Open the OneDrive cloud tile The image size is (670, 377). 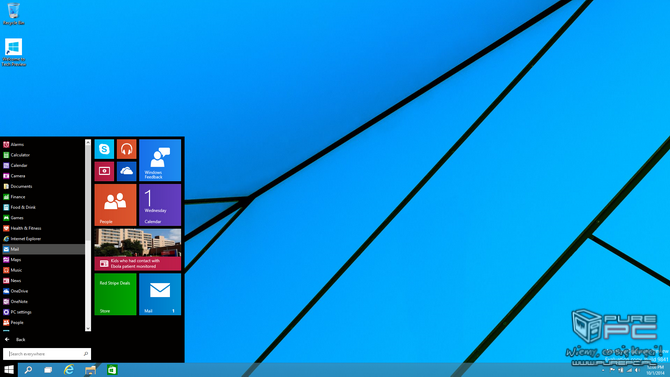126,171
